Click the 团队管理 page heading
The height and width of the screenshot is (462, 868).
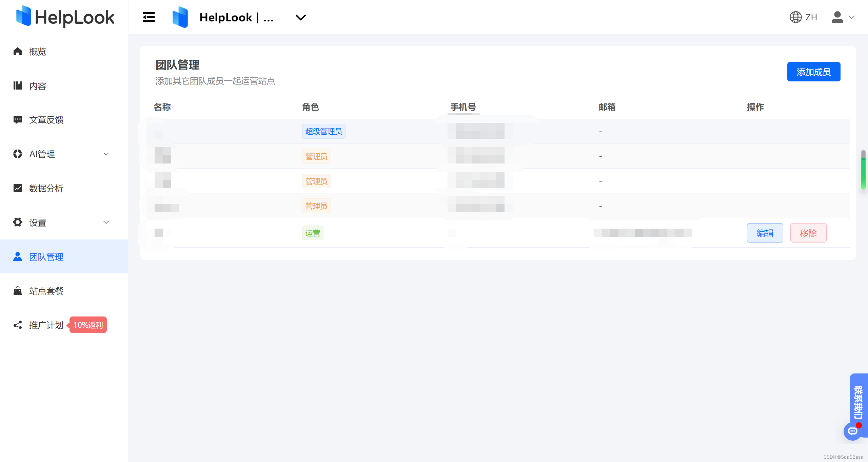tap(178, 65)
